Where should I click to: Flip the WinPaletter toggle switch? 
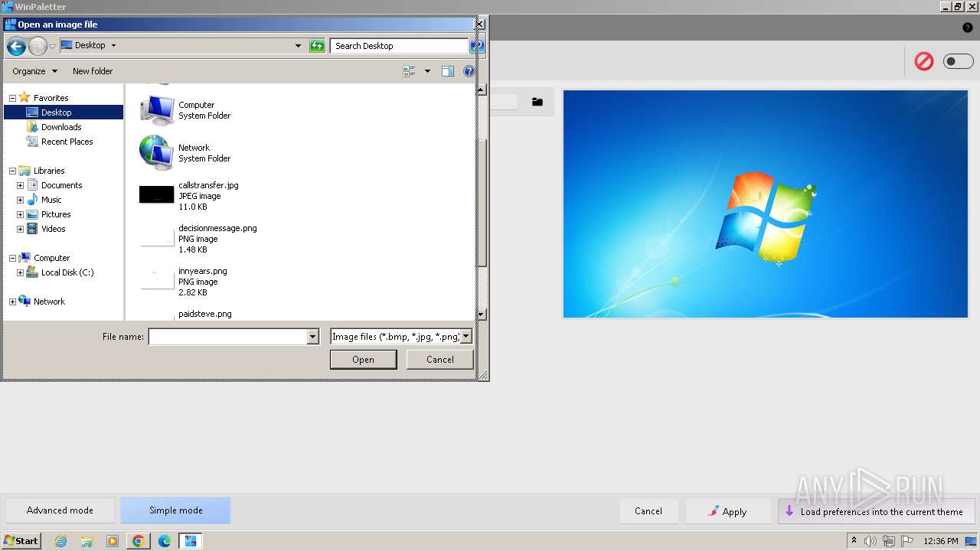click(958, 61)
